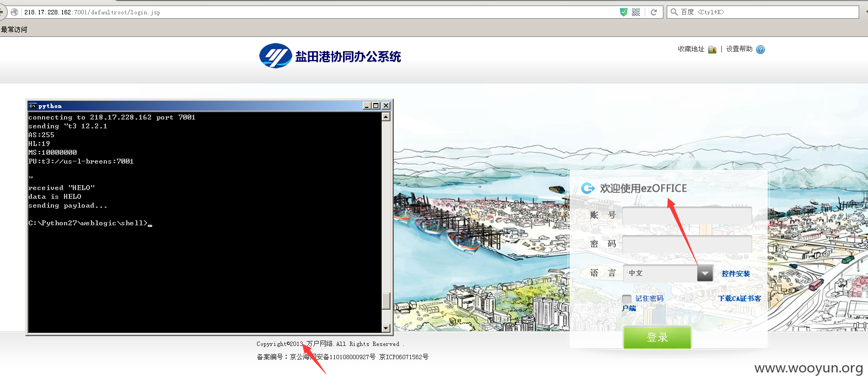Click the green 登录 button
The width and height of the screenshot is (868, 384).
(x=657, y=337)
